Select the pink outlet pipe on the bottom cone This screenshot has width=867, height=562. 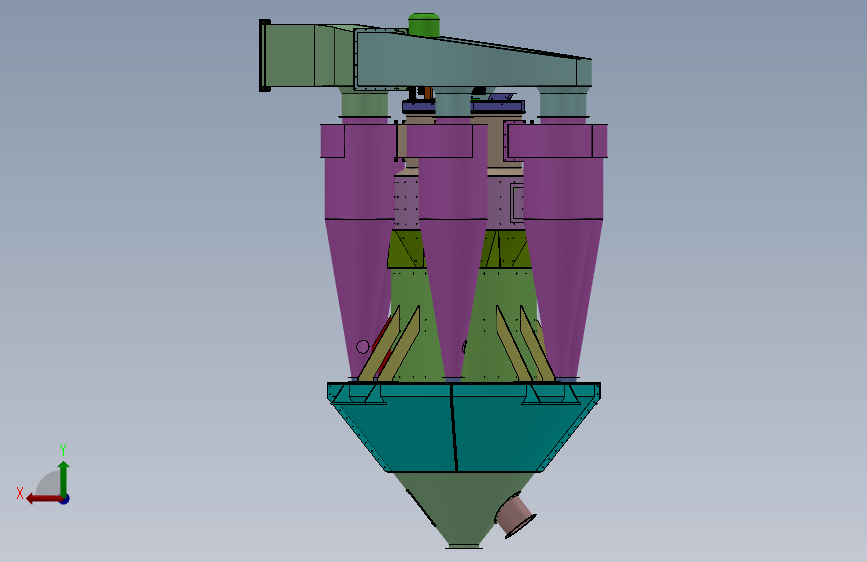[x=515, y=517]
